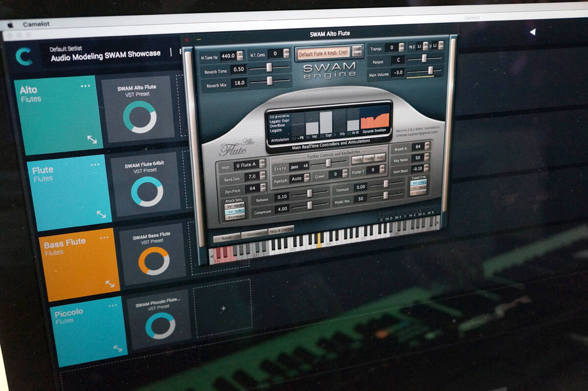Change the Instr. 0 Flute A selector
Image resolution: width=588 pixels, height=391 pixels.
coord(263,164)
